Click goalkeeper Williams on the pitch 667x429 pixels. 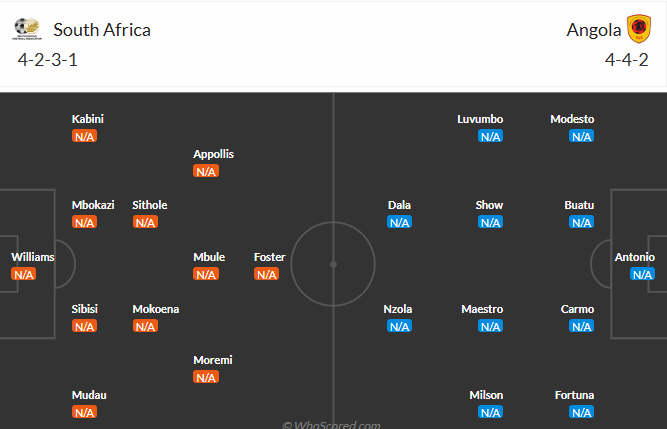pyautogui.click(x=32, y=257)
